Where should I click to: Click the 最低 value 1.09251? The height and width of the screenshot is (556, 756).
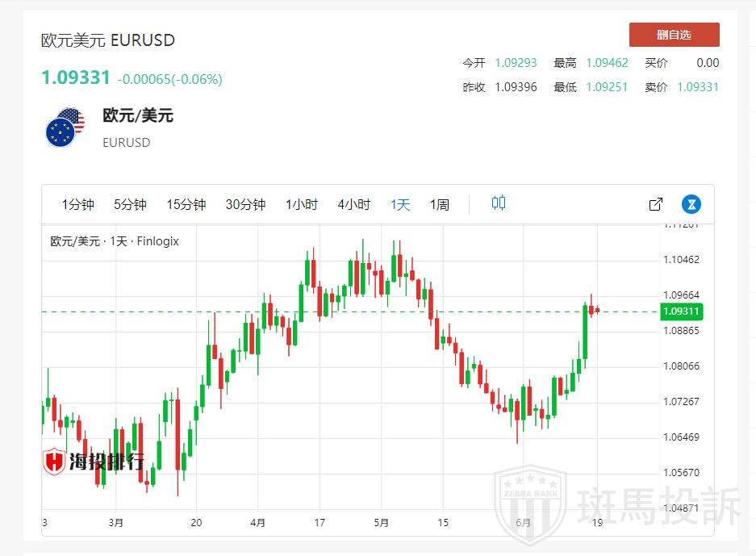point(607,87)
